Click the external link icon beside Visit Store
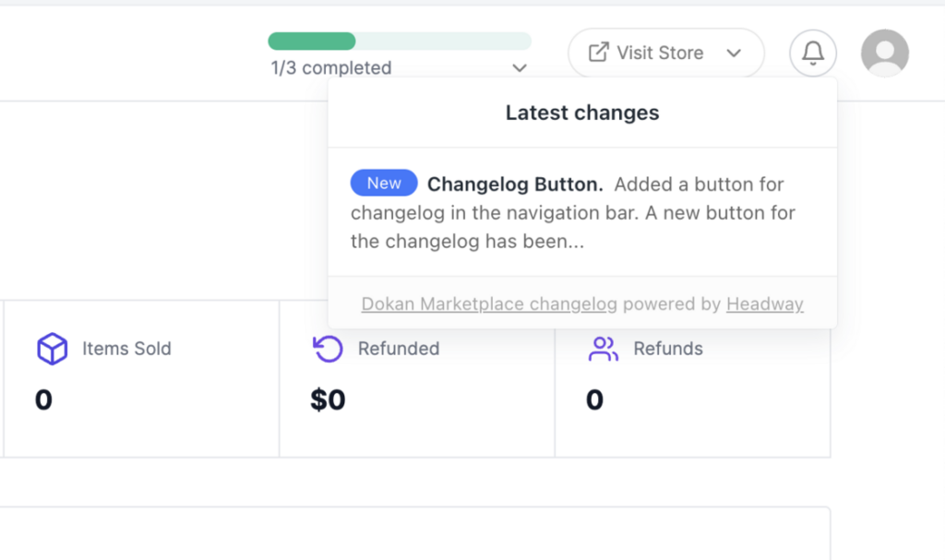The image size is (945, 560). click(x=598, y=53)
